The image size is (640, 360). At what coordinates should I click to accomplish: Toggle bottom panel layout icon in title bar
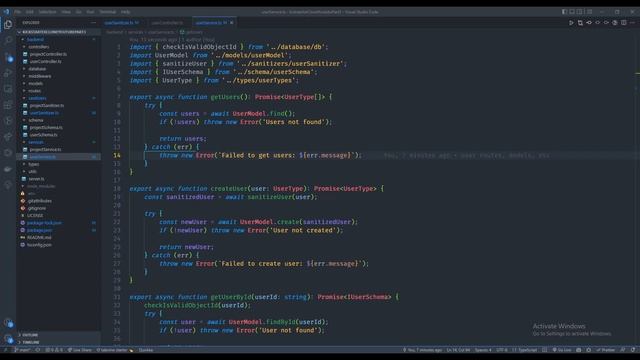click(572, 12)
